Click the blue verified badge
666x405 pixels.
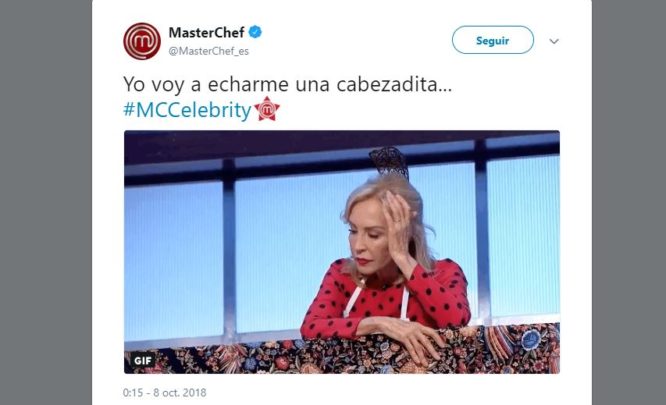click(x=255, y=32)
